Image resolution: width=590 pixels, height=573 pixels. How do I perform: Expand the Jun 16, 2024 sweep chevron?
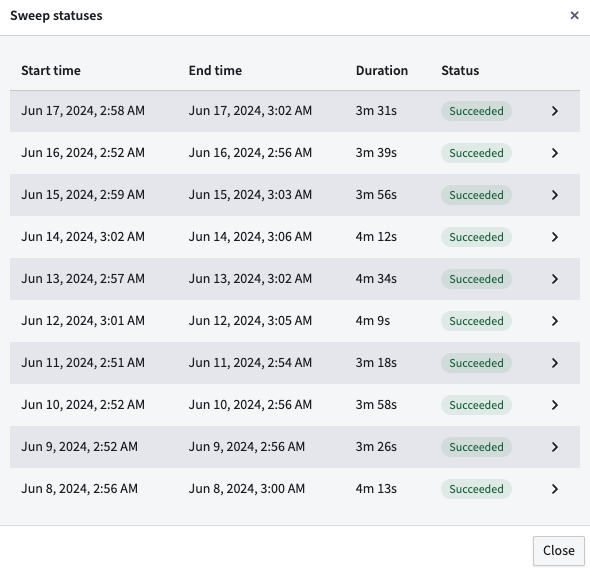555,153
